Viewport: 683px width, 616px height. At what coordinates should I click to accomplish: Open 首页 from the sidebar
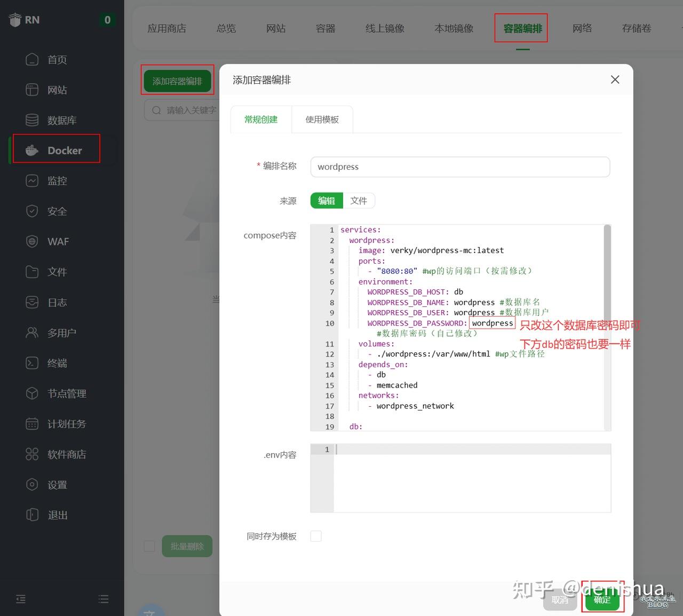(57, 59)
